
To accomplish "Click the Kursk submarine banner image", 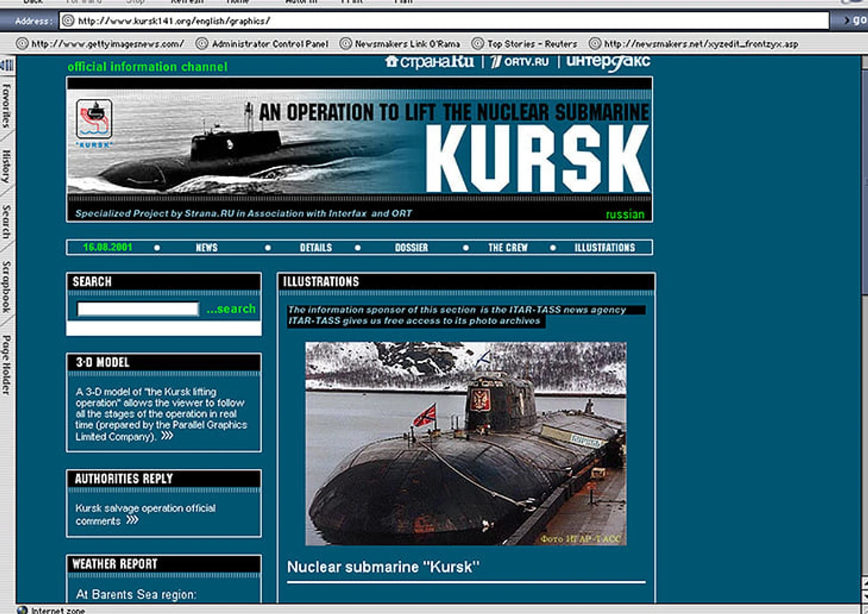I will coord(359,142).
